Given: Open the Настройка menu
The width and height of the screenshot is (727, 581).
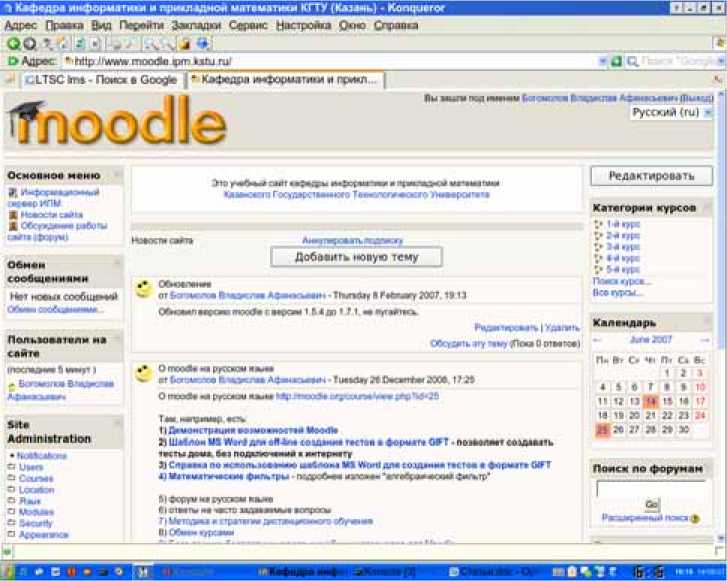Looking at the screenshot, I should (303, 25).
